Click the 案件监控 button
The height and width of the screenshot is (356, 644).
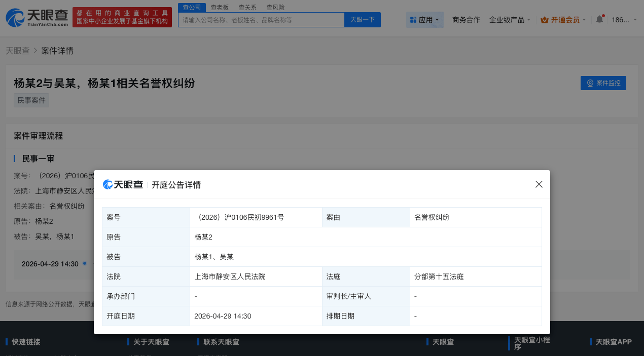click(x=603, y=83)
